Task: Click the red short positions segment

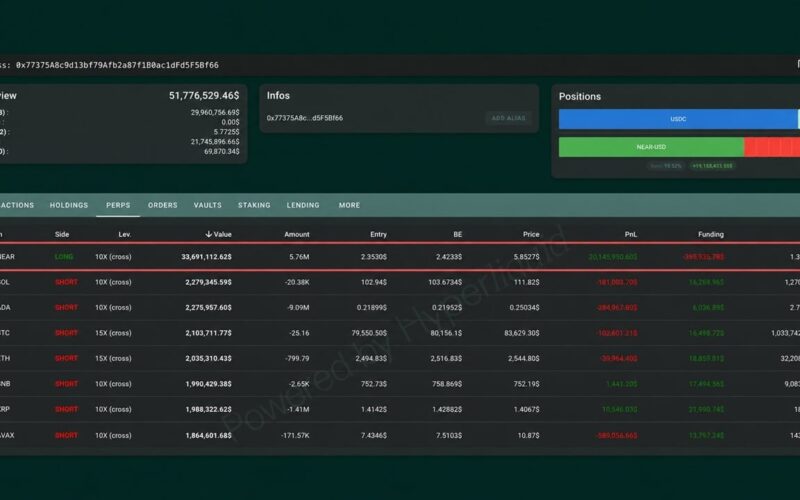Action: click(772, 147)
